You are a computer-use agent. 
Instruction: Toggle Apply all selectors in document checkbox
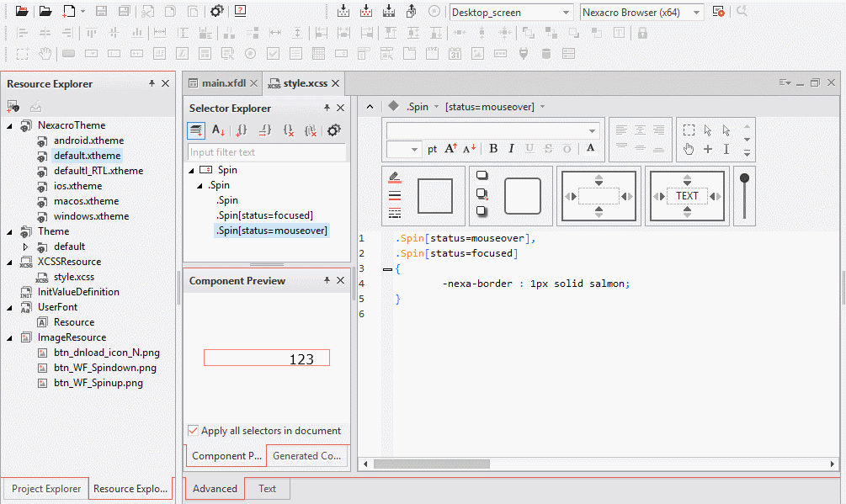(x=194, y=431)
